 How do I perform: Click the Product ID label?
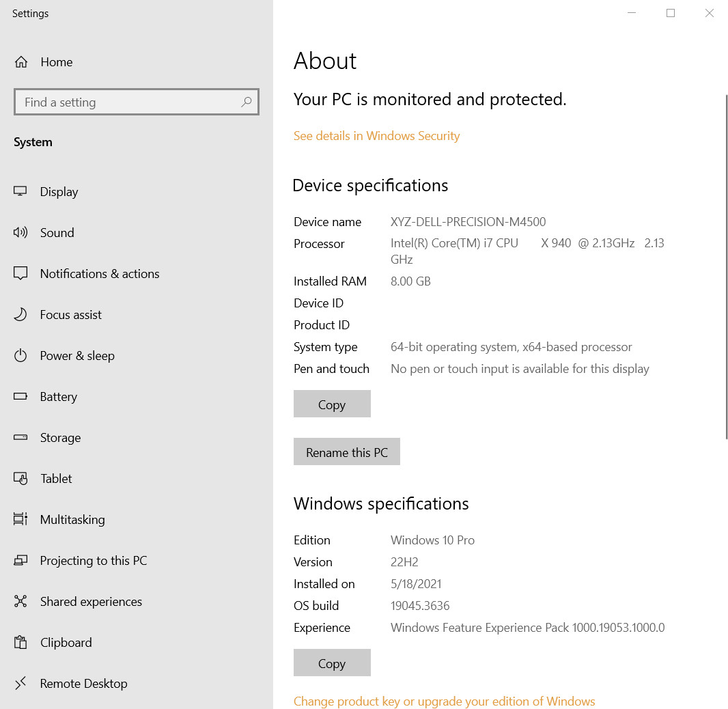coord(322,324)
